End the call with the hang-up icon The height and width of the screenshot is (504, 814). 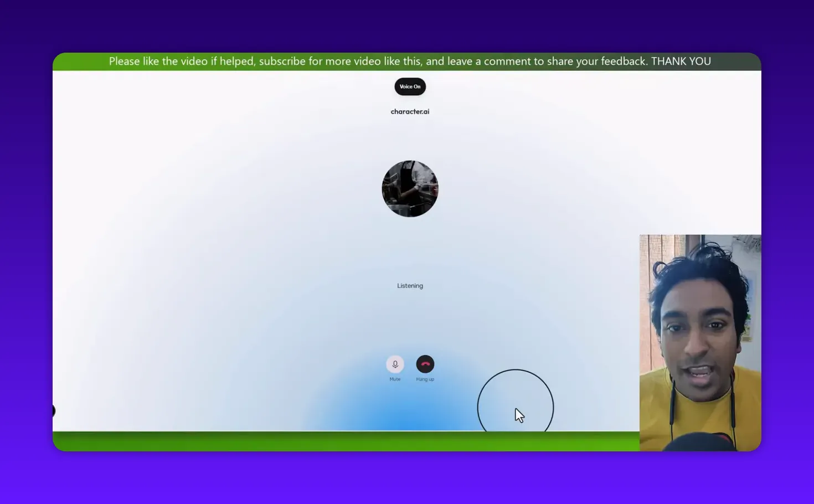point(425,364)
